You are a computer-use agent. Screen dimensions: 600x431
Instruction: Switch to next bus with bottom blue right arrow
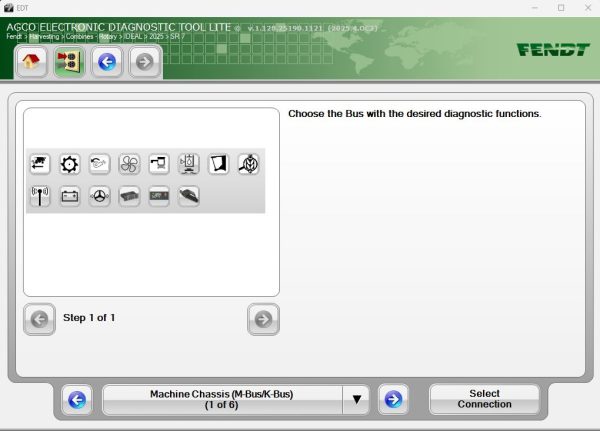click(x=393, y=400)
